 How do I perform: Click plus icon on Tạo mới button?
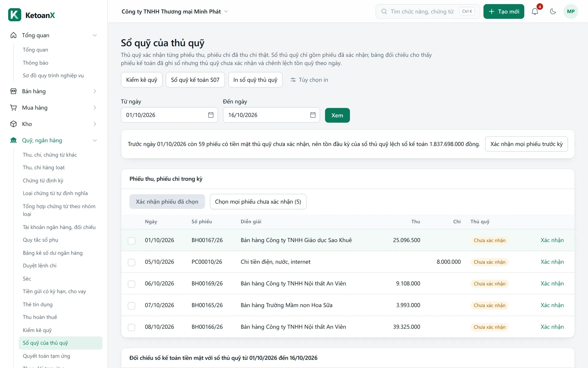(x=492, y=12)
